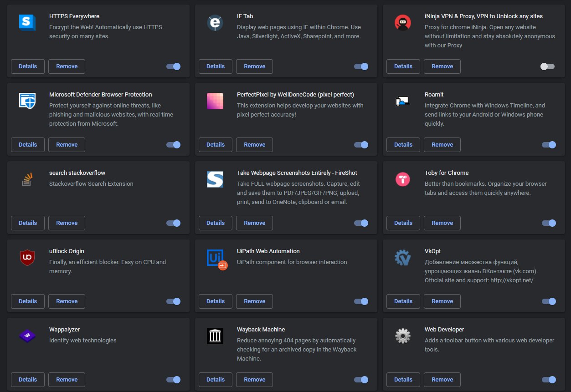Disable the Wayback Machine toggle
Viewport: 571px width, 392px height.
(361, 380)
